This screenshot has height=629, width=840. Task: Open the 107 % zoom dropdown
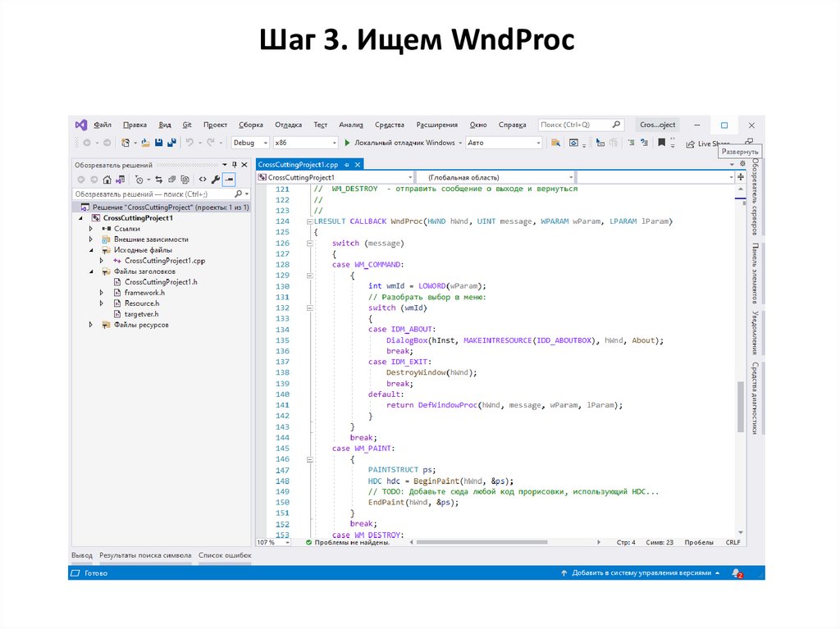pyautogui.click(x=273, y=543)
